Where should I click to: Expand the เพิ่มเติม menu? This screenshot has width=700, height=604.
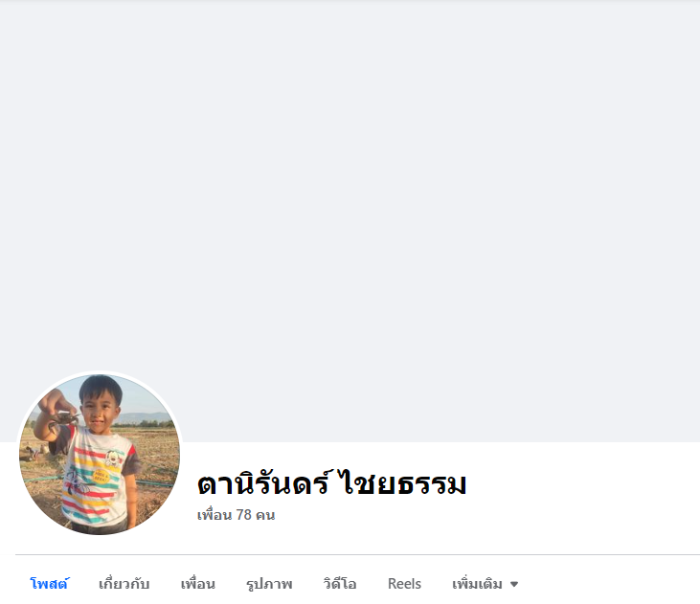pyautogui.click(x=485, y=584)
